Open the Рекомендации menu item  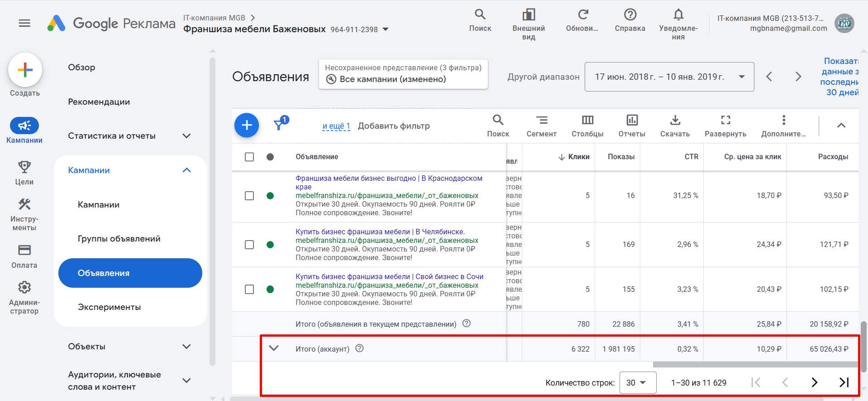(x=99, y=102)
